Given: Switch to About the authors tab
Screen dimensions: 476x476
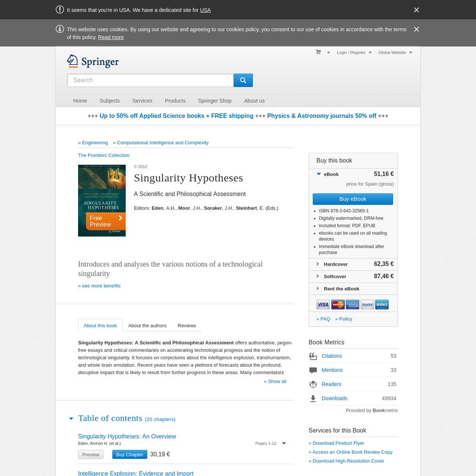Looking at the screenshot, I should click(x=147, y=326).
